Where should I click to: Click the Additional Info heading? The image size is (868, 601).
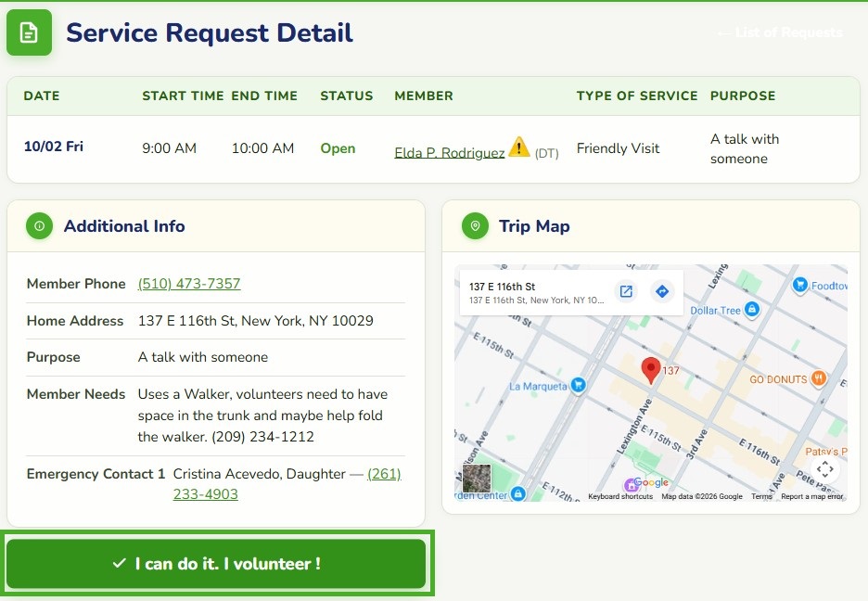tap(124, 226)
